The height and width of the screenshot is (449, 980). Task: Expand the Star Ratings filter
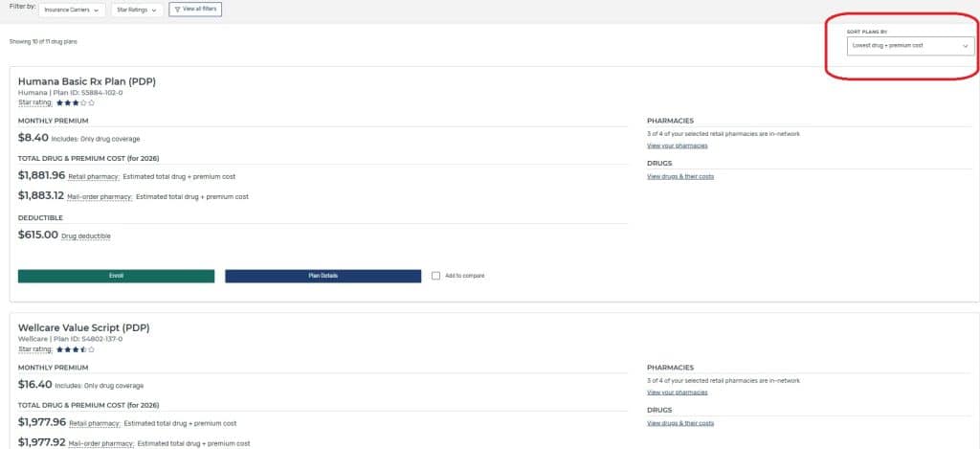click(x=135, y=10)
